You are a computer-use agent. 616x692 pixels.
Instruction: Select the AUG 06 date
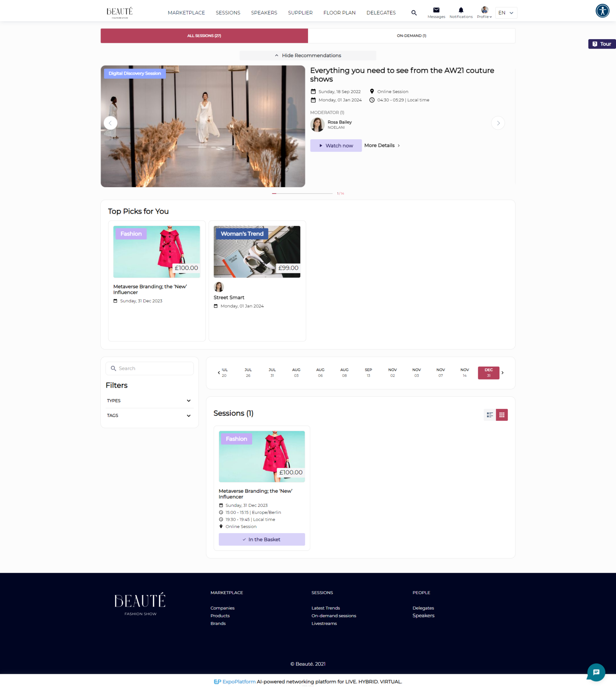coord(320,373)
